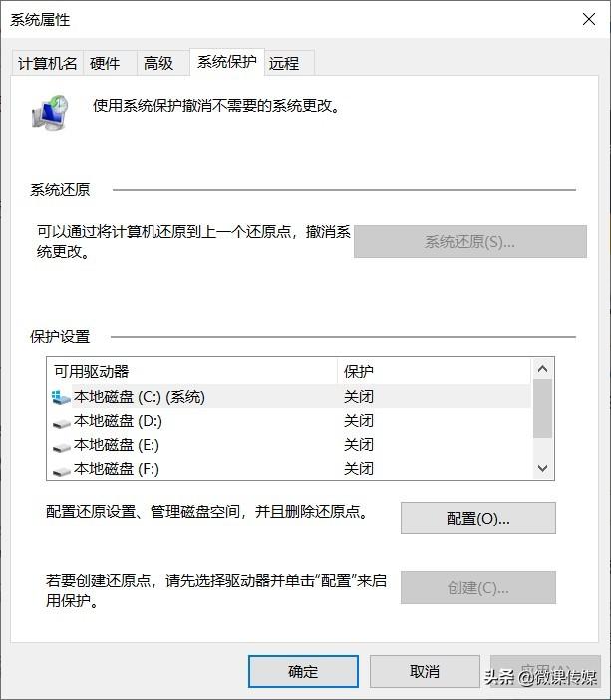Click the 系统还原(S)... button
611x700 pixels.
point(469,241)
